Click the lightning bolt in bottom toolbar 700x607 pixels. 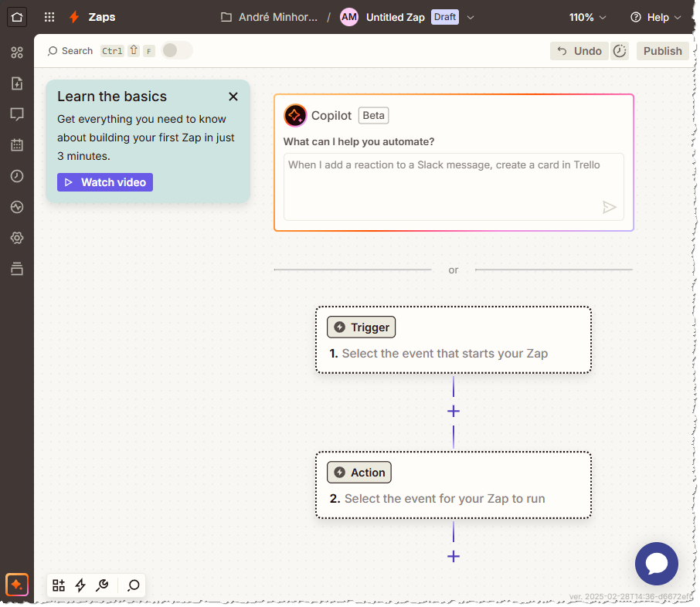(80, 585)
